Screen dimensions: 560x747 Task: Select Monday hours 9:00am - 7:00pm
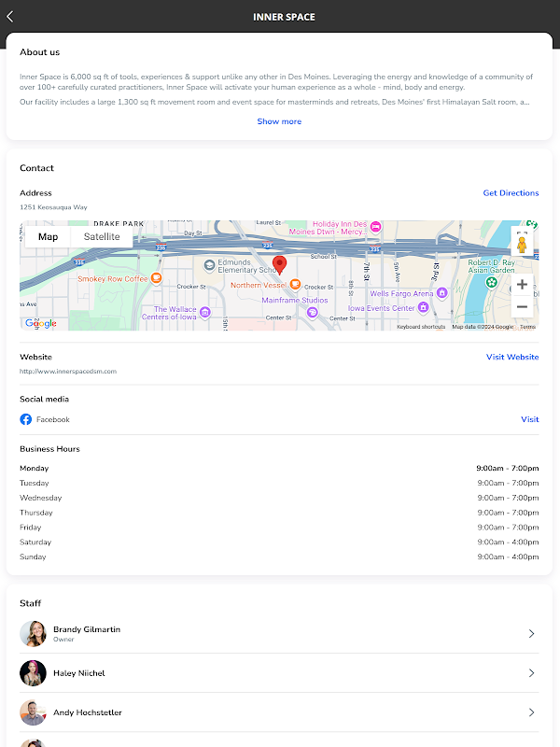(x=508, y=469)
